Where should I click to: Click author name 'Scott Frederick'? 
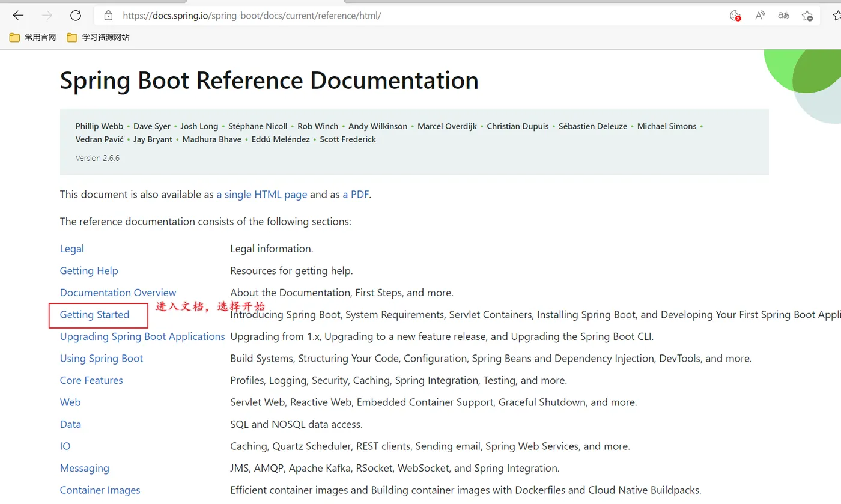[348, 139]
